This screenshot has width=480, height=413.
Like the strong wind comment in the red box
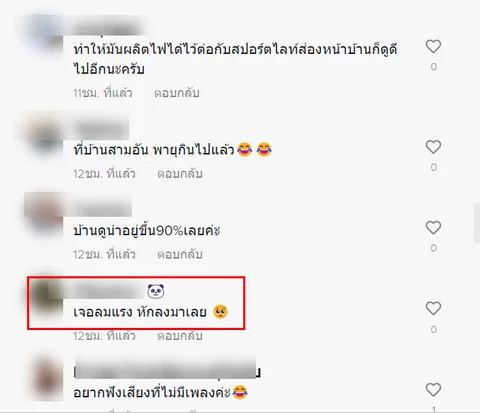click(x=433, y=309)
